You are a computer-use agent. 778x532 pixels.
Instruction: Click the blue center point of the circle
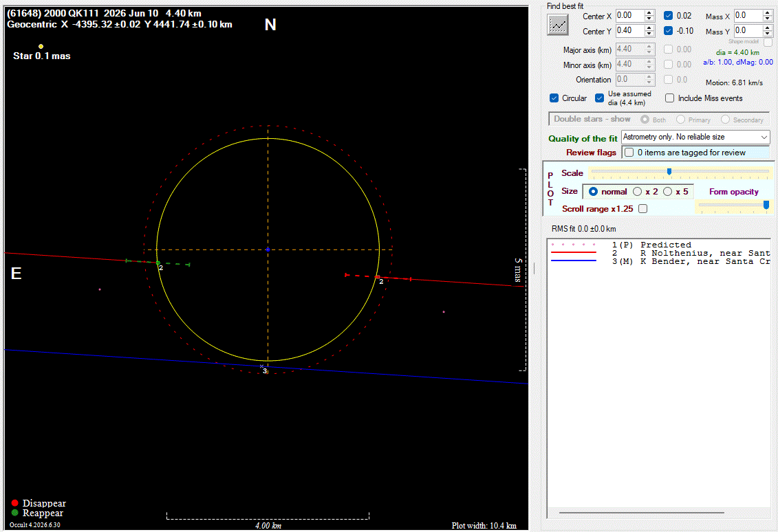268,250
